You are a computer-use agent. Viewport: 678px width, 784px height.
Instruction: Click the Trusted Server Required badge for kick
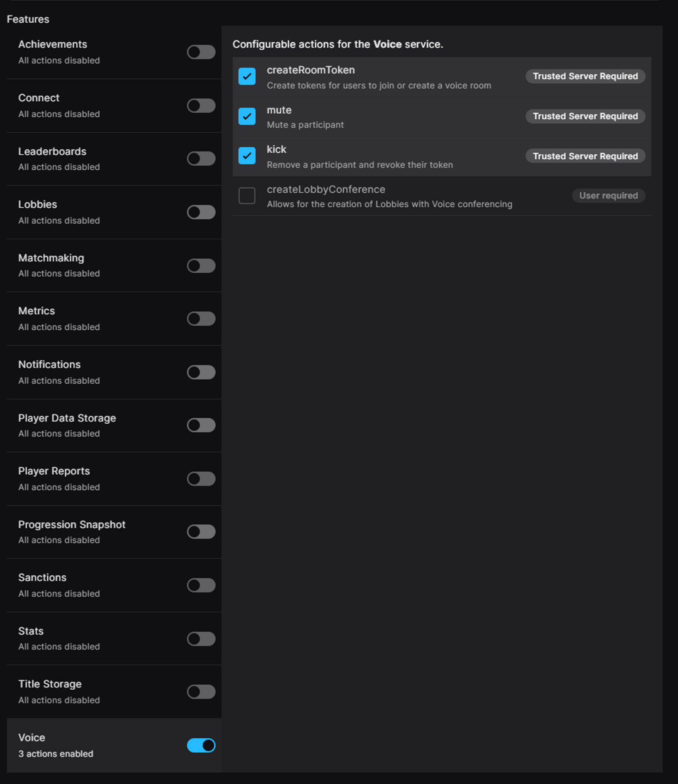tap(584, 155)
